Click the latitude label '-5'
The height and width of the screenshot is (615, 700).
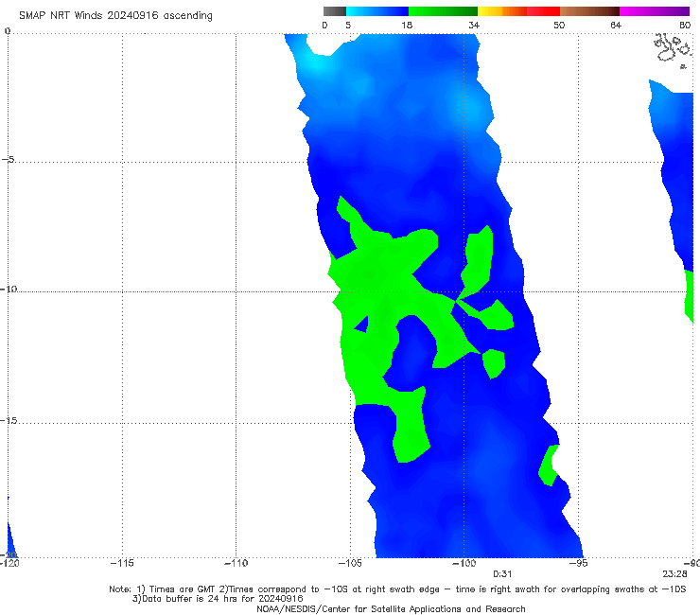[9, 159]
